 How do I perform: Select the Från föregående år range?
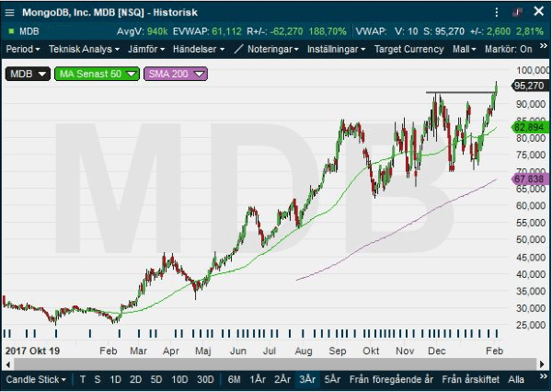coord(391,380)
